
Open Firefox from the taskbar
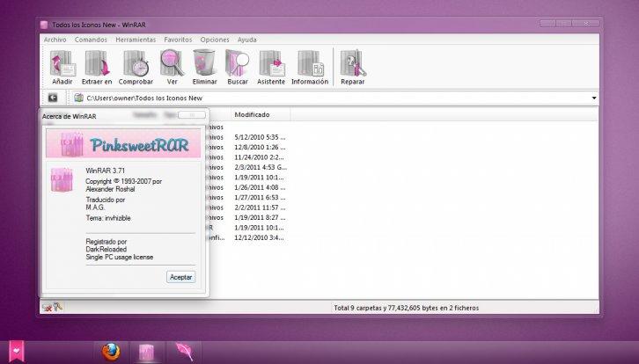tap(111, 352)
